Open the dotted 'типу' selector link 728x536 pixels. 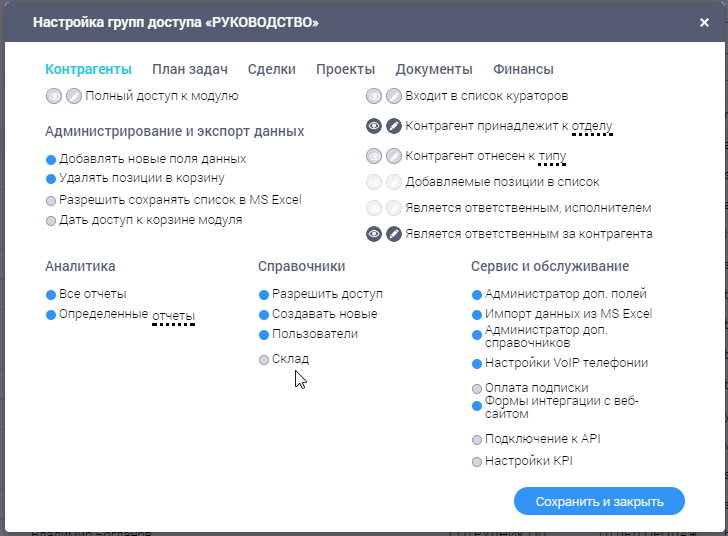[x=552, y=156]
